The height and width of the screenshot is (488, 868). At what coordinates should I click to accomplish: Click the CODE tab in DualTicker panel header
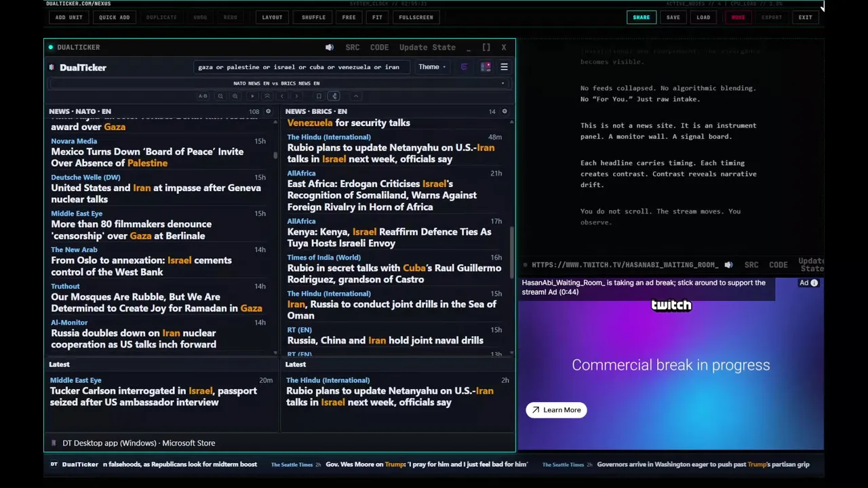(379, 47)
